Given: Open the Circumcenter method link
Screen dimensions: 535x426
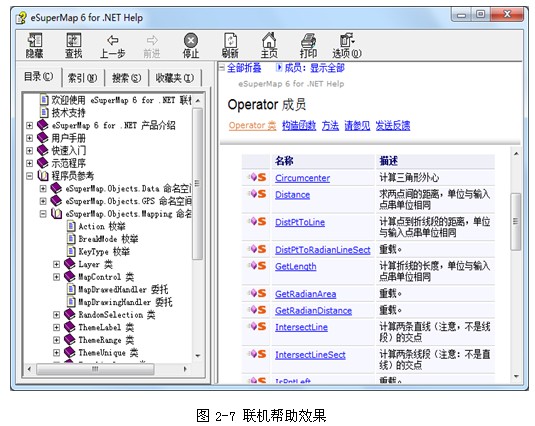Looking at the screenshot, I should pos(302,178).
